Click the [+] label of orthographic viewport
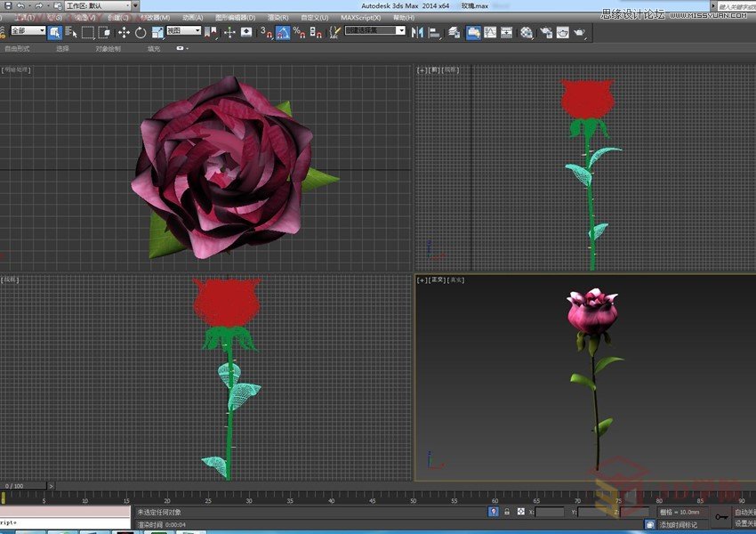The height and width of the screenshot is (534, 756). tap(422, 279)
